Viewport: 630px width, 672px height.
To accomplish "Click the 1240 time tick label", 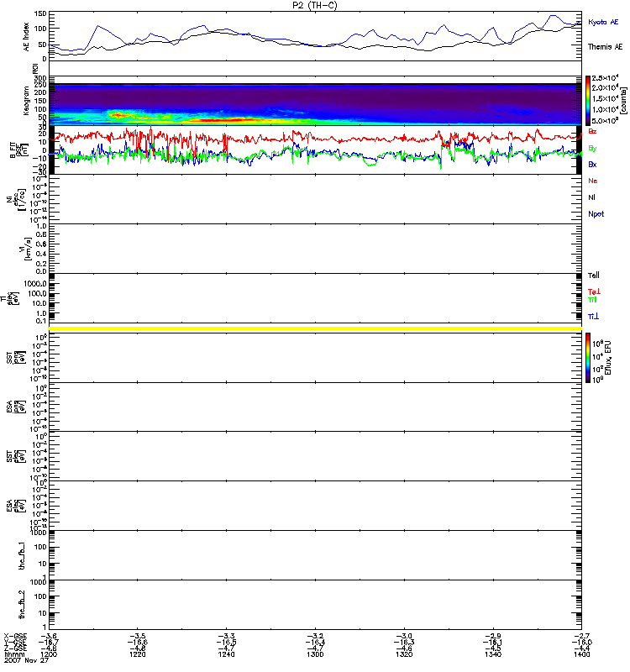I will (x=226, y=654).
